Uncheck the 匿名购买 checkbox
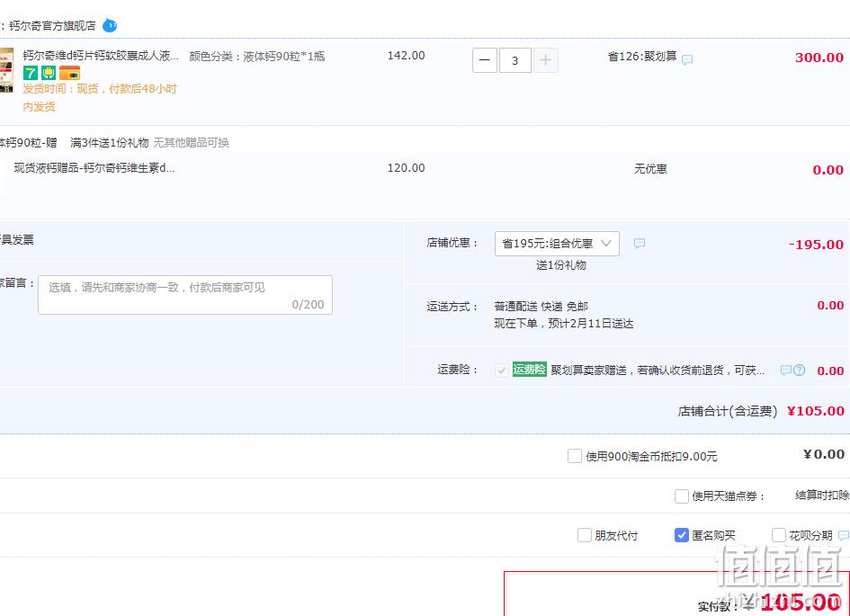 pyautogui.click(x=682, y=535)
